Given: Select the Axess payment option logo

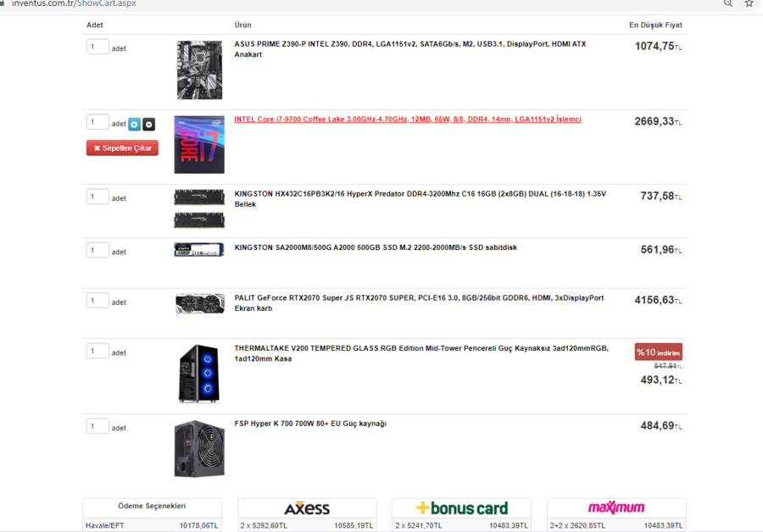Looking at the screenshot, I should tap(307, 508).
